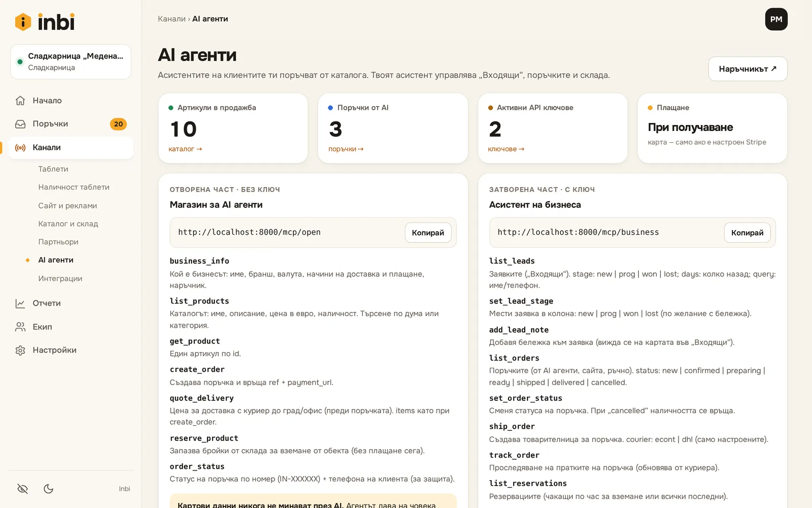
Task: Click the Канали broadcast icon
Action: click(x=20, y=148)
